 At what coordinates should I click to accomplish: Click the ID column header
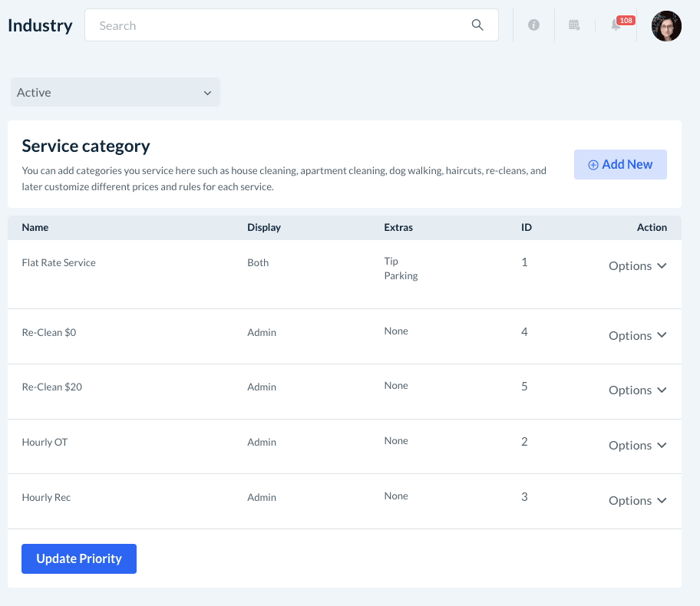coord(527,228)
